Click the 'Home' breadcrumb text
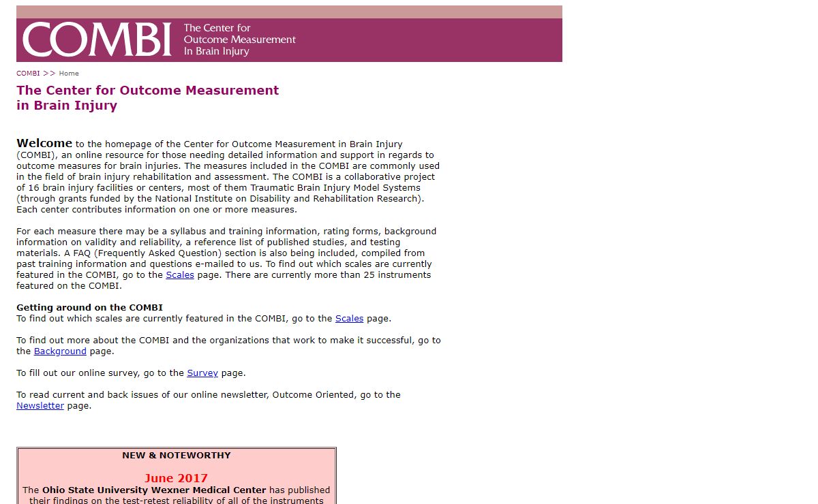The height and width of the screenshot is (504, 818). pyautogui.click(x=69, y=74)
